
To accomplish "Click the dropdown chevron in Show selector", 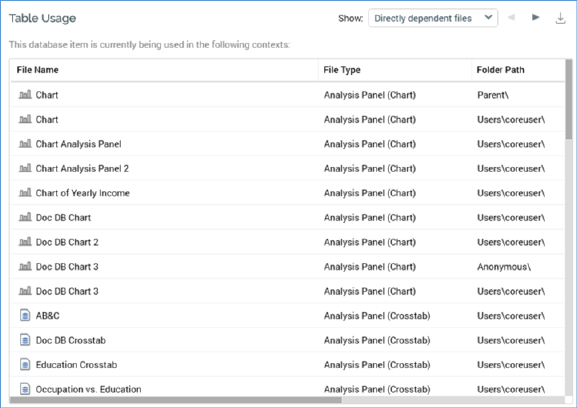I will click(x=488, y=17).
